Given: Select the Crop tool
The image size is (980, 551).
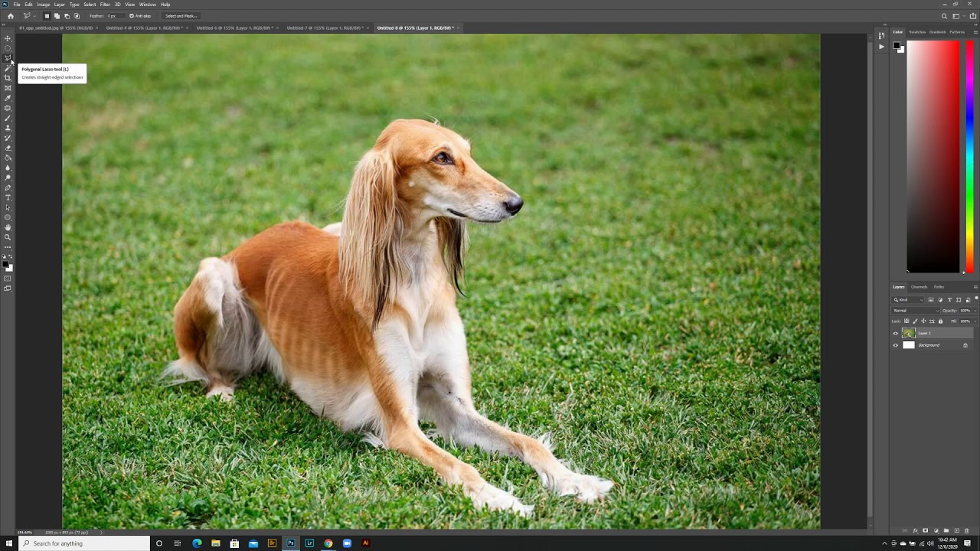Looking at the screenshot, I should pyautogui.click(x=8, y=78).
